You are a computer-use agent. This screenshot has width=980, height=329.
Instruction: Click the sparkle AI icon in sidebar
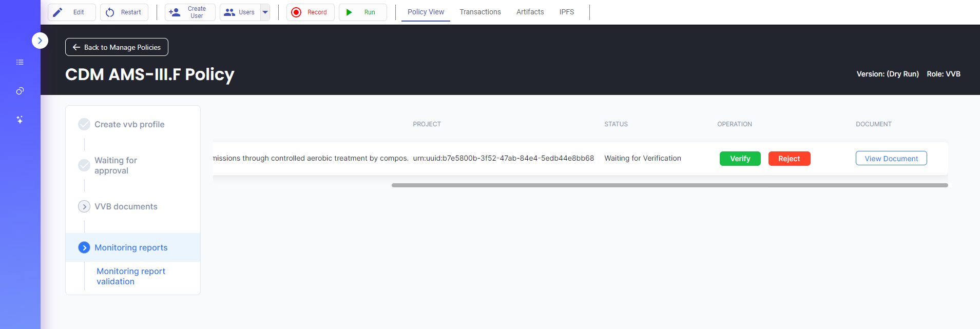tap(20, 120)
